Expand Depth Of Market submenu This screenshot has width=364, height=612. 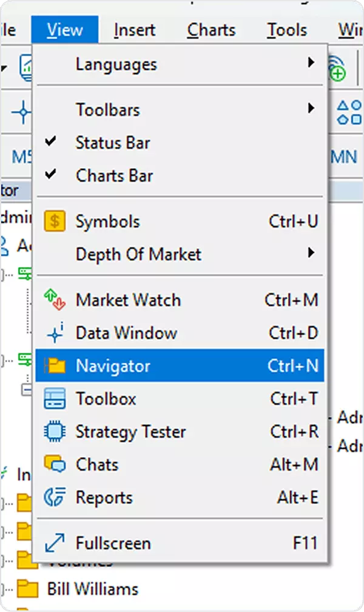311,254
